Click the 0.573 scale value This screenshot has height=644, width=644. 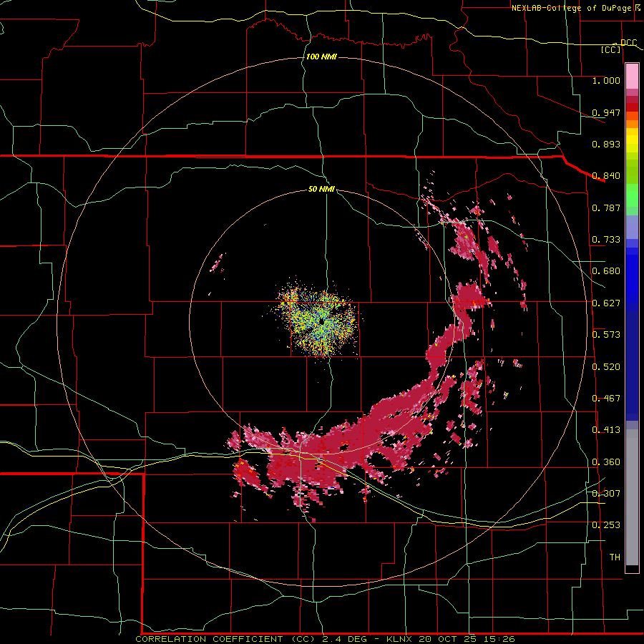click(606, 334)
